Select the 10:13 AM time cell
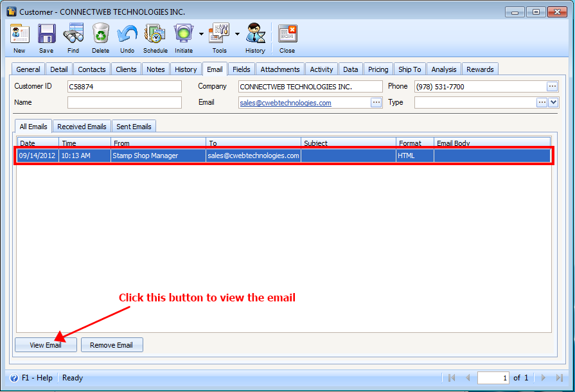Image resolution: width=575 pixels, height=392 pixels. coord(85,156)
